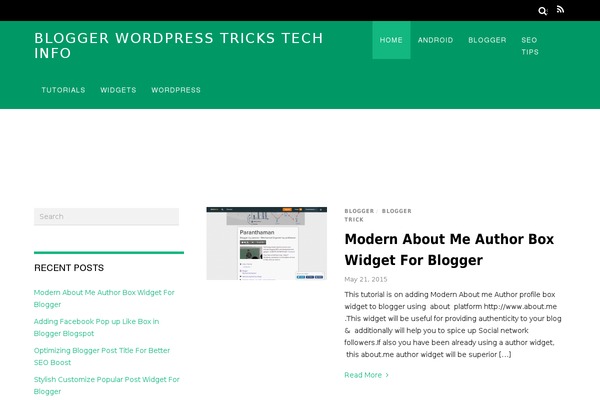The image size is (600, 400).
Task: Open the RSS feed icon
Action: (561, 10)
